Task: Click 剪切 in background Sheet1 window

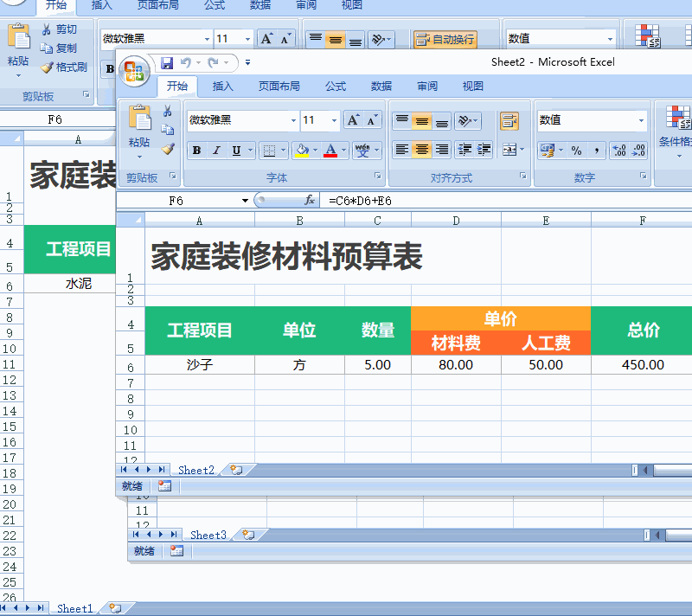Action: click(x=60, y=29)
